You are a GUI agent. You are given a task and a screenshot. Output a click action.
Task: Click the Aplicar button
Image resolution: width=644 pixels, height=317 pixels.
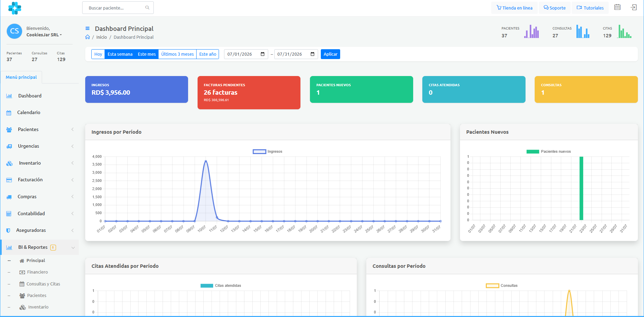[x=330, y=54]
